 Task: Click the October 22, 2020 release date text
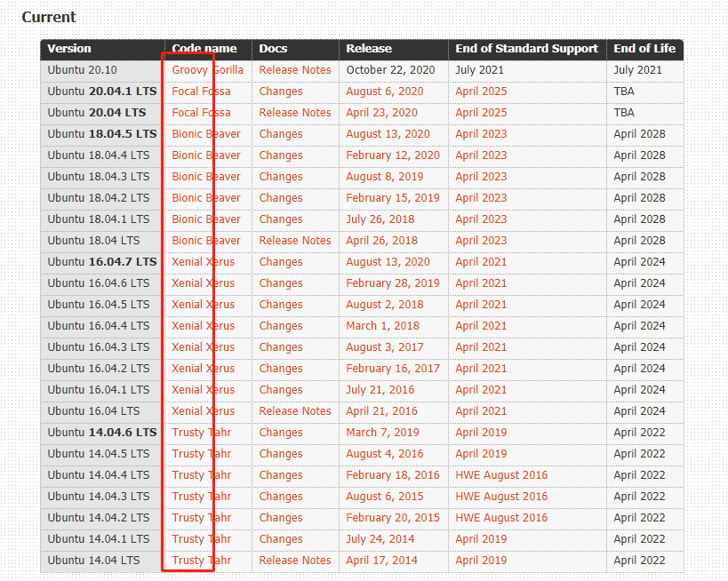click(x=390, y=70)
